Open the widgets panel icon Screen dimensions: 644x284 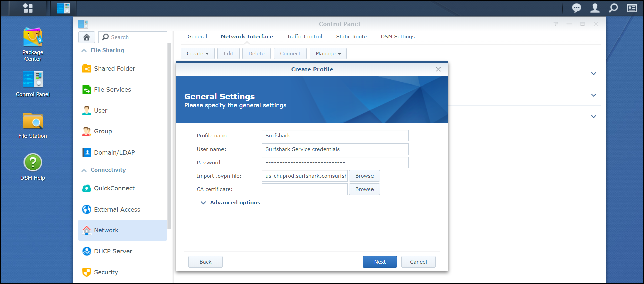pos(632,8)
